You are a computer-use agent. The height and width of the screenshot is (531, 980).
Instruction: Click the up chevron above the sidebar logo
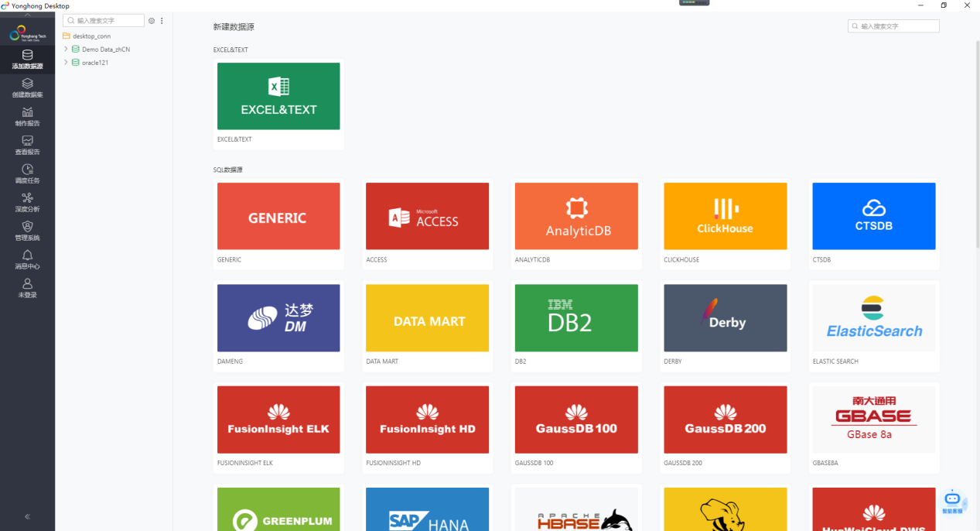27,15
